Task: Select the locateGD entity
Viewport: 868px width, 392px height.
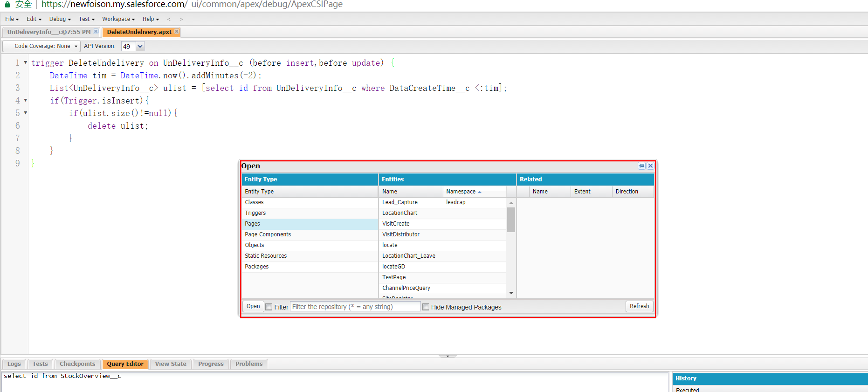Action: (x=443, y=267)
